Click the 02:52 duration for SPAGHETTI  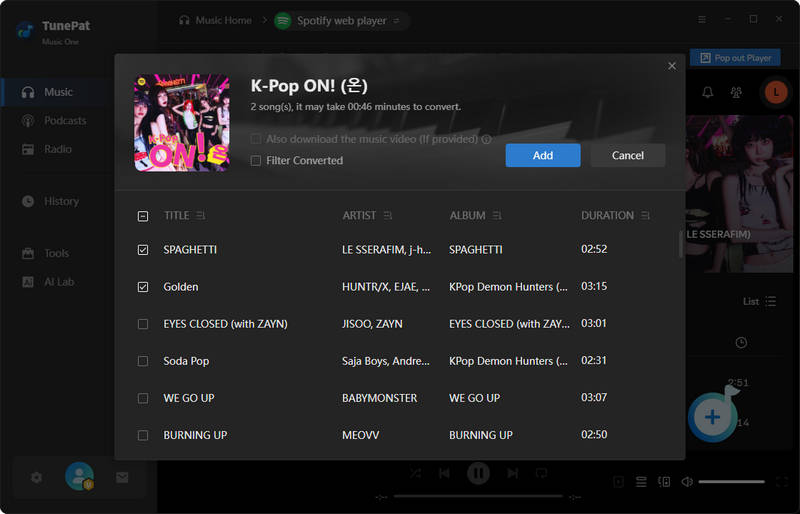[x=594, y=249]
